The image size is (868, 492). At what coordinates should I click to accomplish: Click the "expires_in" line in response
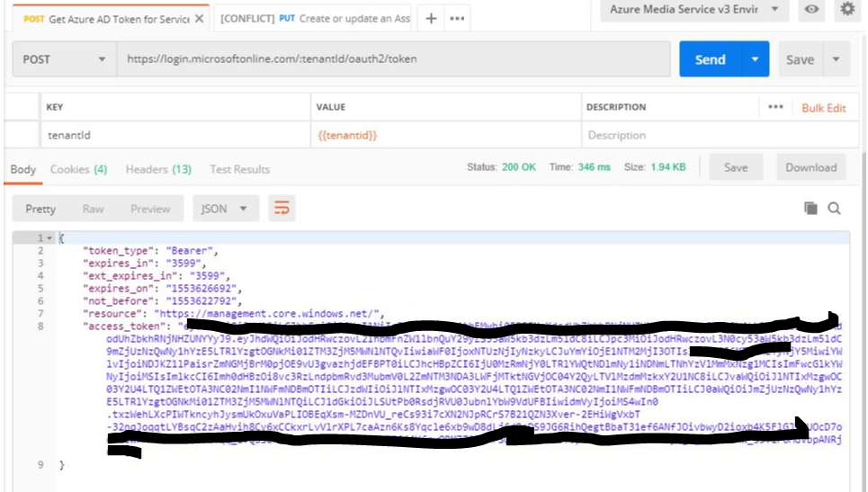[145, 264]
